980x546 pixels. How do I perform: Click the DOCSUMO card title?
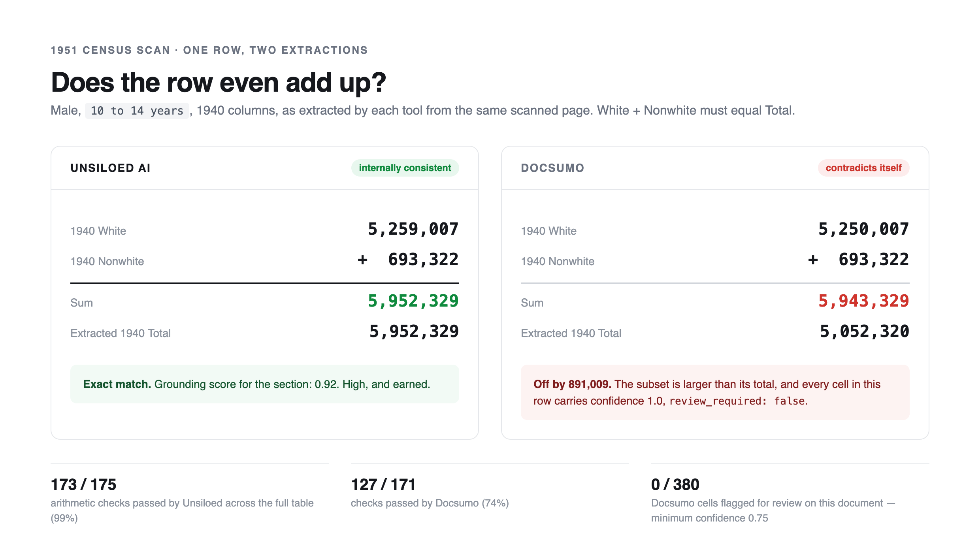552,168
